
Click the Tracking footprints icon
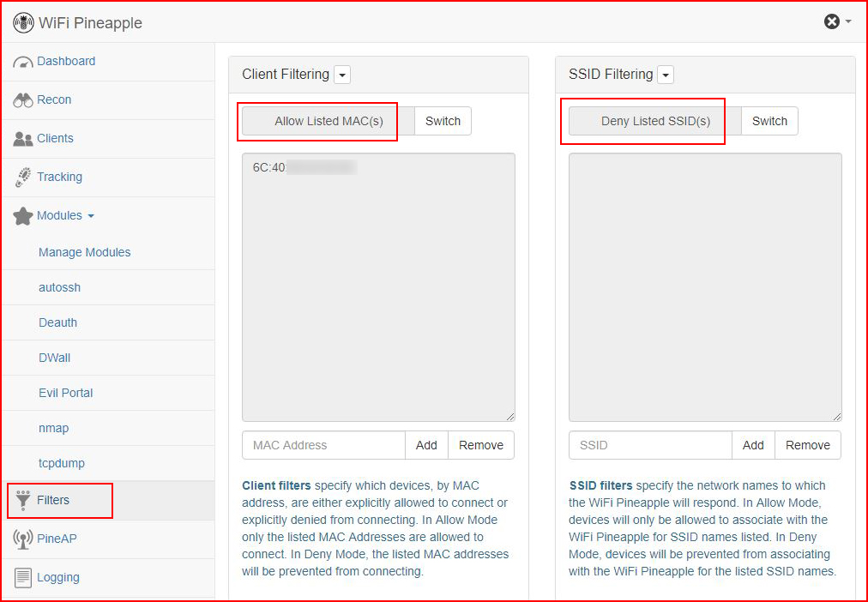[22, 177]
